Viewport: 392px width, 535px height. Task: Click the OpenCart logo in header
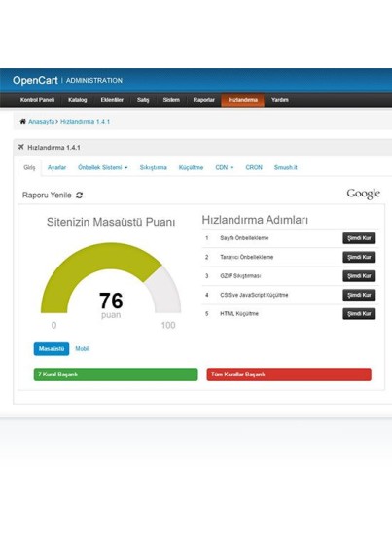coord(35,80)
